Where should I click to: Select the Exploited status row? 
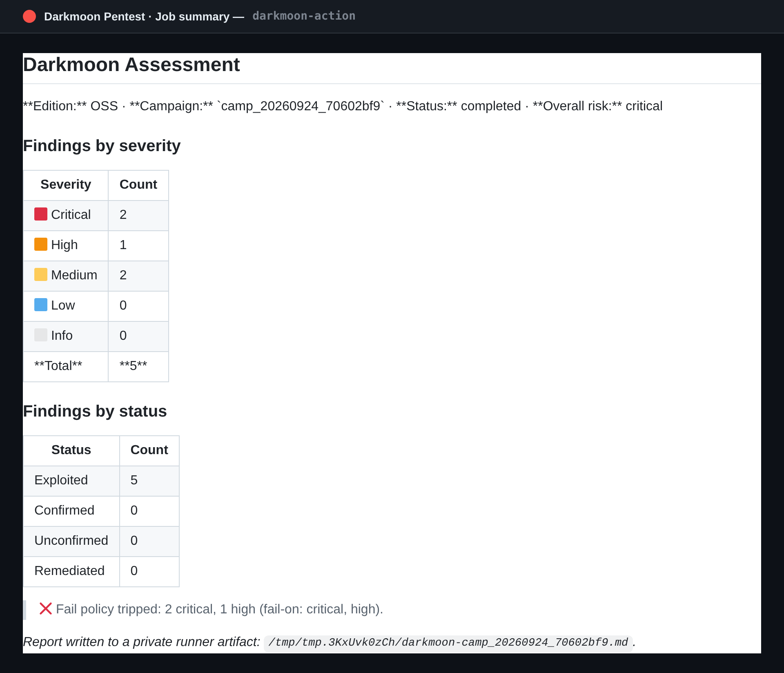(x=101, y=481)
